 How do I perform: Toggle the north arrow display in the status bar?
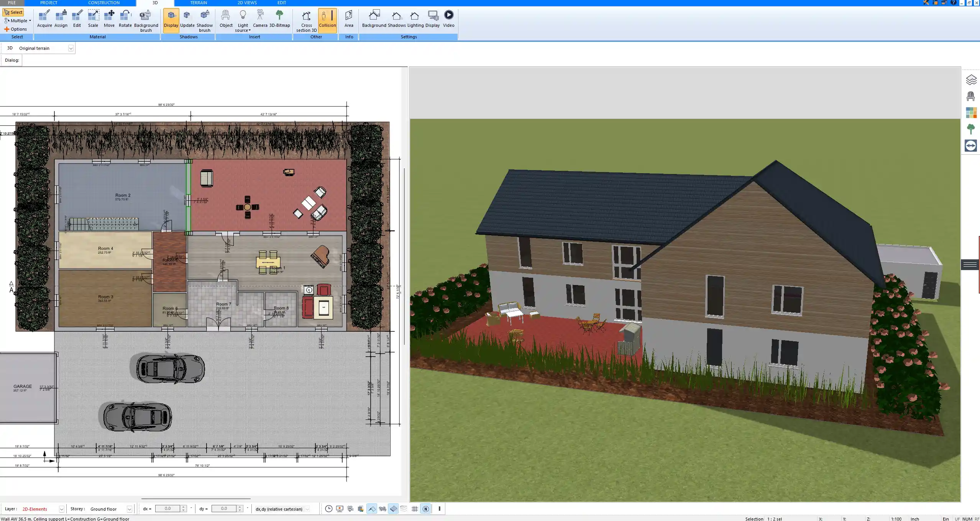point(425,509)
